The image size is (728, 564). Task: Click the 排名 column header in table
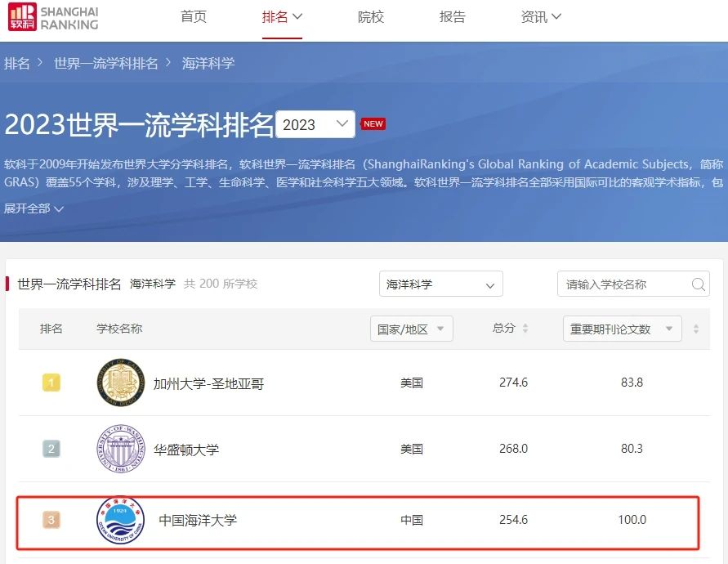[x=51, y=329]
